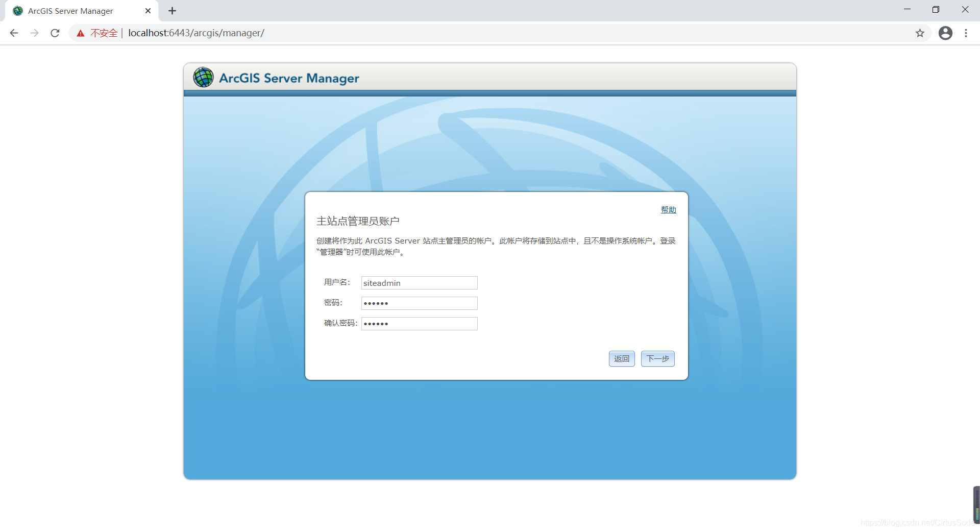
Task: Click the 密码: label
Action: click(333, 303)
